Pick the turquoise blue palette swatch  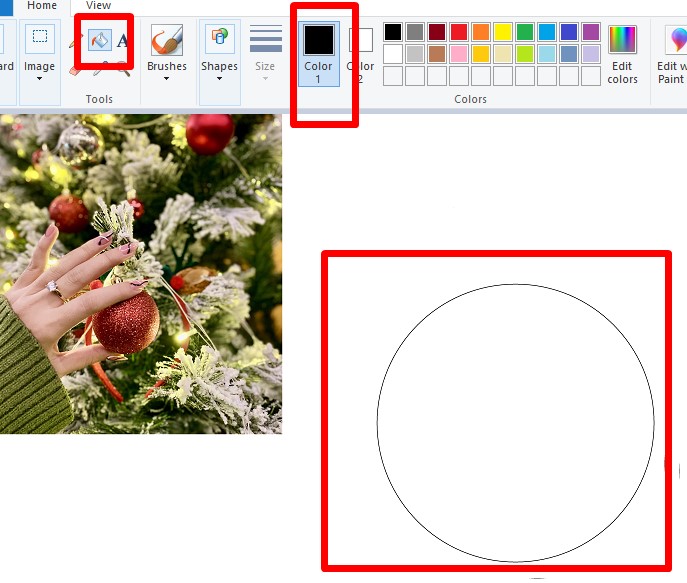click(x=547, y=32)
